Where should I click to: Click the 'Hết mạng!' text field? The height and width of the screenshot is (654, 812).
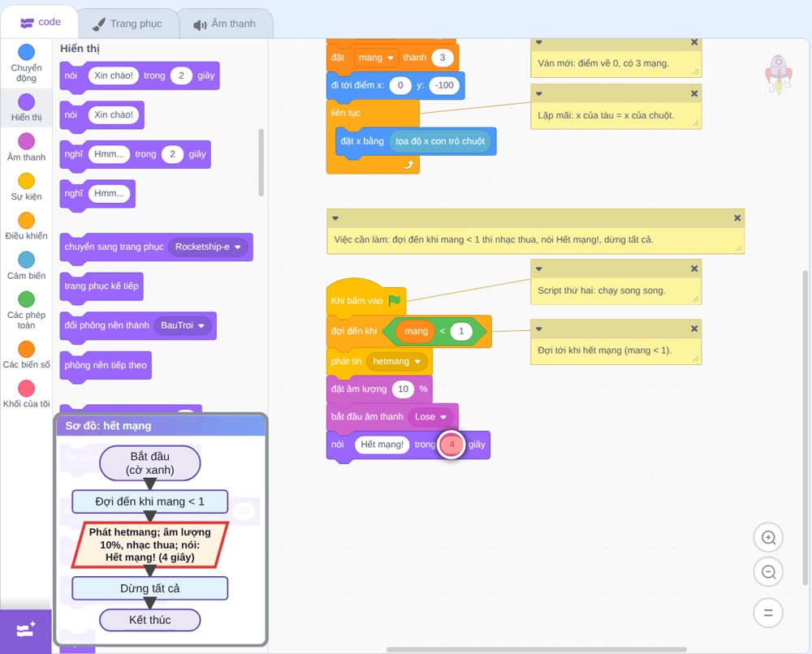382,445
